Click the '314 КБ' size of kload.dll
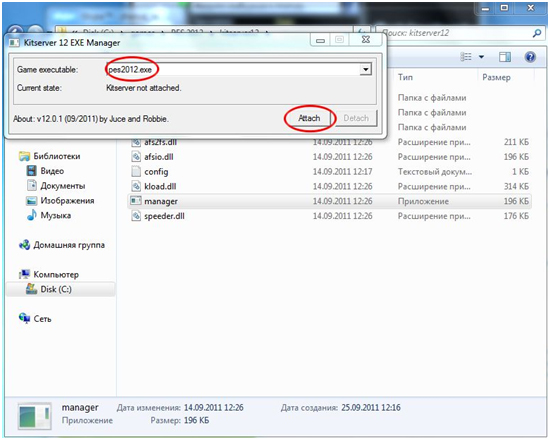The height and width of the screenshot is (440, 550). pos(516,186)
